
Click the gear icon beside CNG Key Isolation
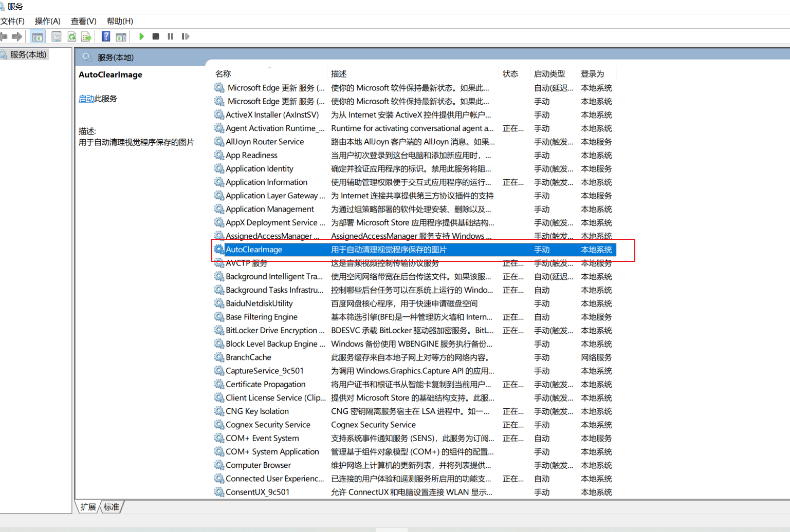click(x=219, y=411)
